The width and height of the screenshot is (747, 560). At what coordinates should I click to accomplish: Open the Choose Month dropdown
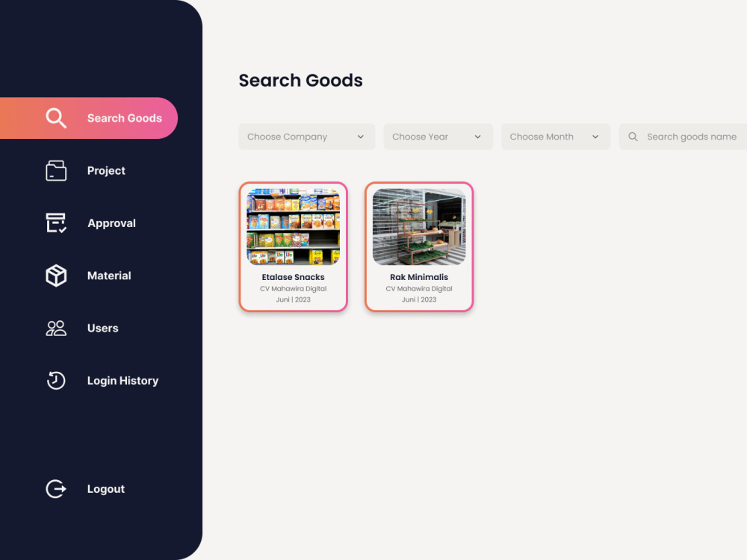tap(556, 137)
